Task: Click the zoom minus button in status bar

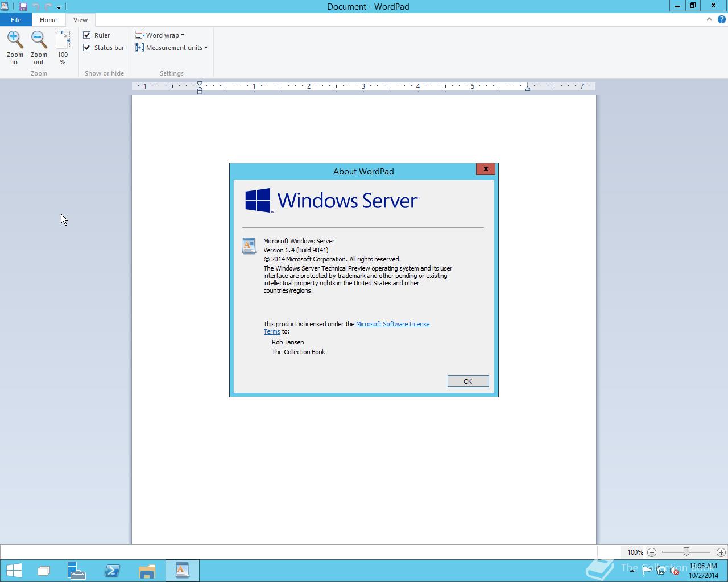Action: pos(652,552)
